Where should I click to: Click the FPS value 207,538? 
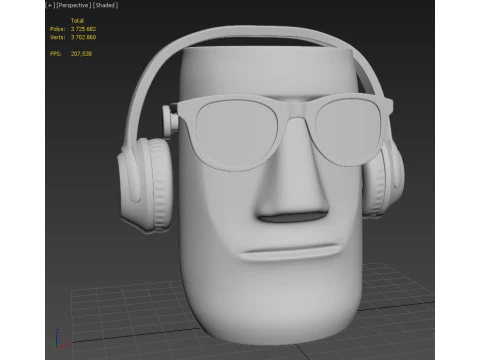[x=81, y=54]
